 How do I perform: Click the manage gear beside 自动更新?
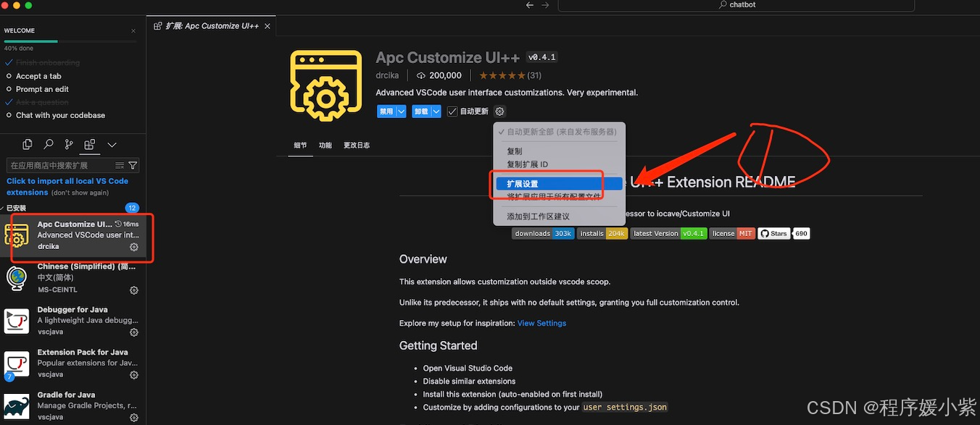click(500, 111)
